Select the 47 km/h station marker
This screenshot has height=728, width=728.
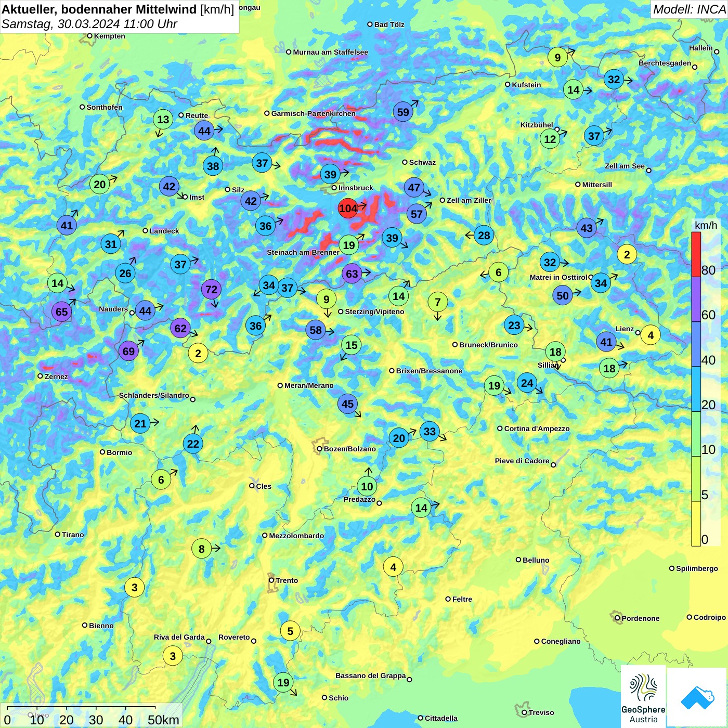coord(414,187)
